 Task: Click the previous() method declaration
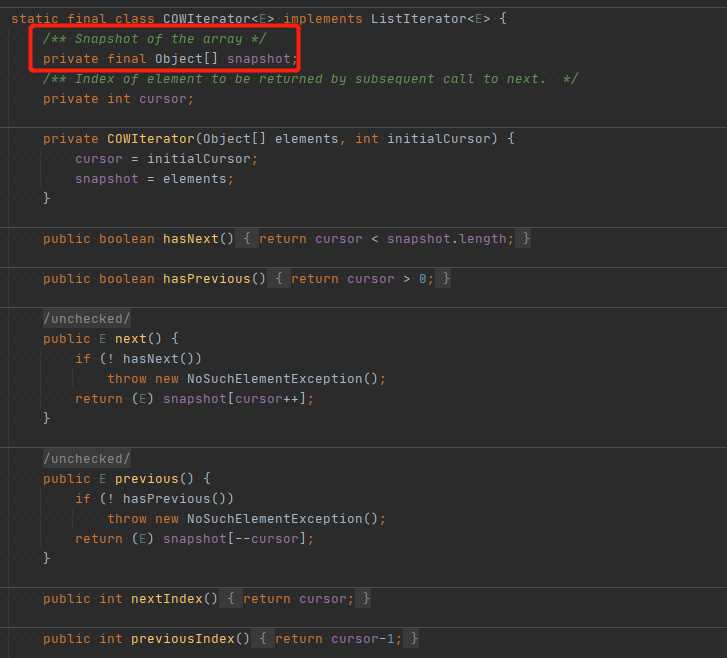pos(127,479)
